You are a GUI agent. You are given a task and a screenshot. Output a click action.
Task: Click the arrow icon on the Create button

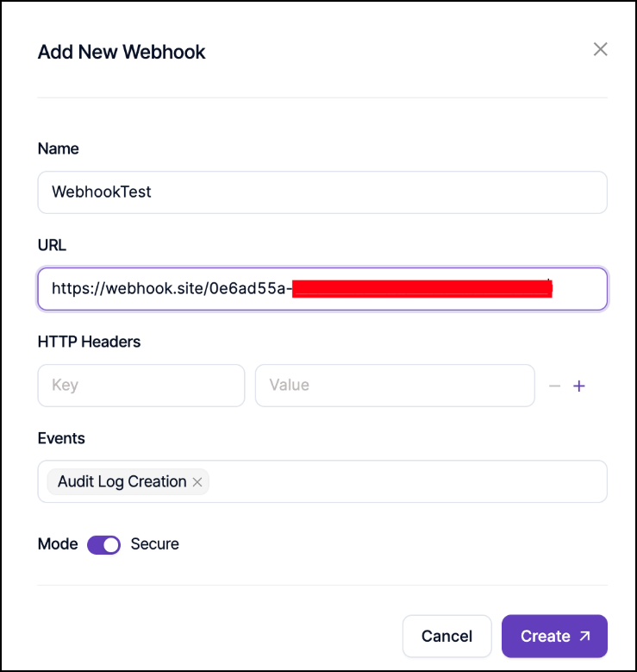coord(585,636)
